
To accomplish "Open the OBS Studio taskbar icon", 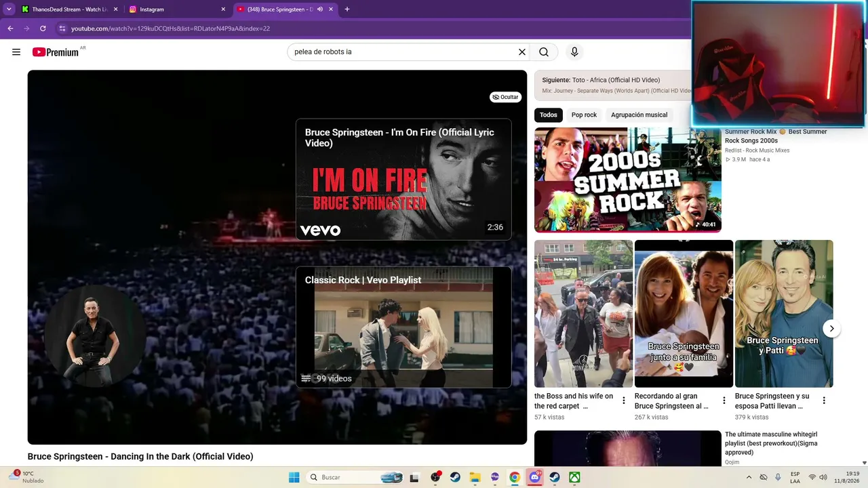I will [435, 477].
